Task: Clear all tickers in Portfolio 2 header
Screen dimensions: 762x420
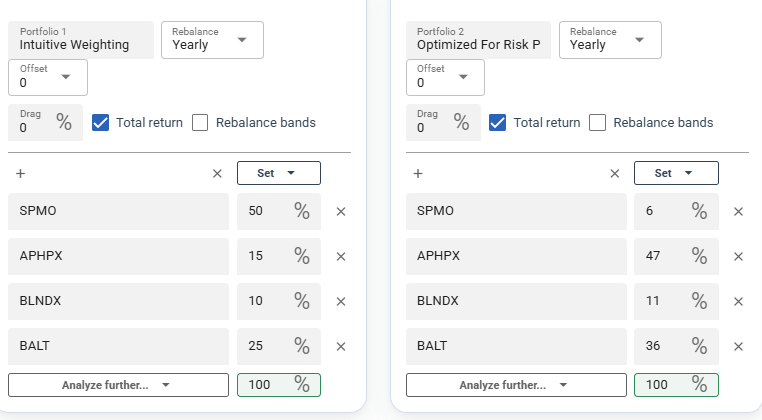Action: [x=615, y=174]
